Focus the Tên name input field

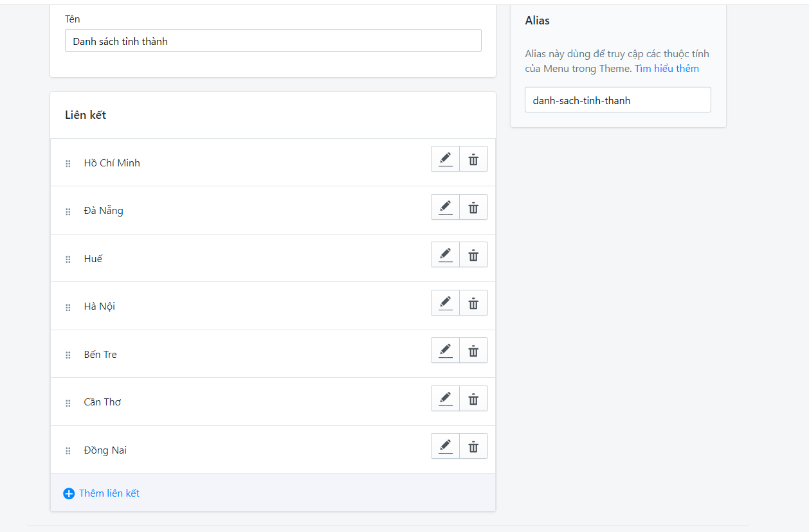(x=273, y=41)
